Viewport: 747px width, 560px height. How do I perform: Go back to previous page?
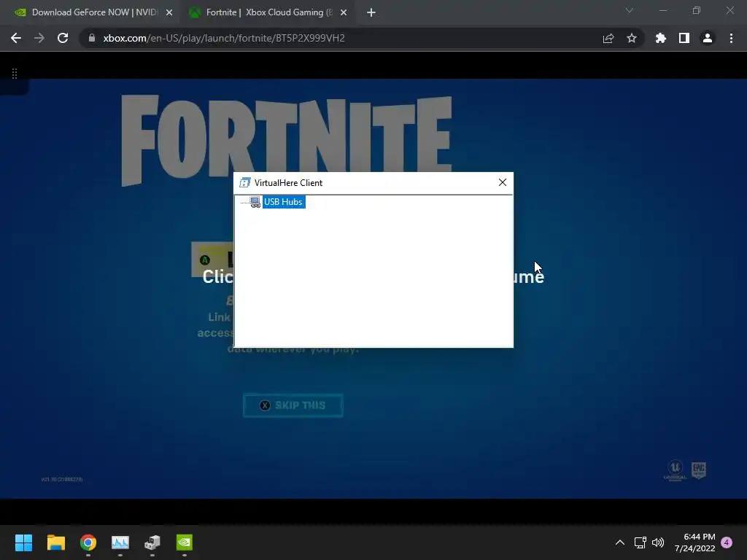pos(16,38)
